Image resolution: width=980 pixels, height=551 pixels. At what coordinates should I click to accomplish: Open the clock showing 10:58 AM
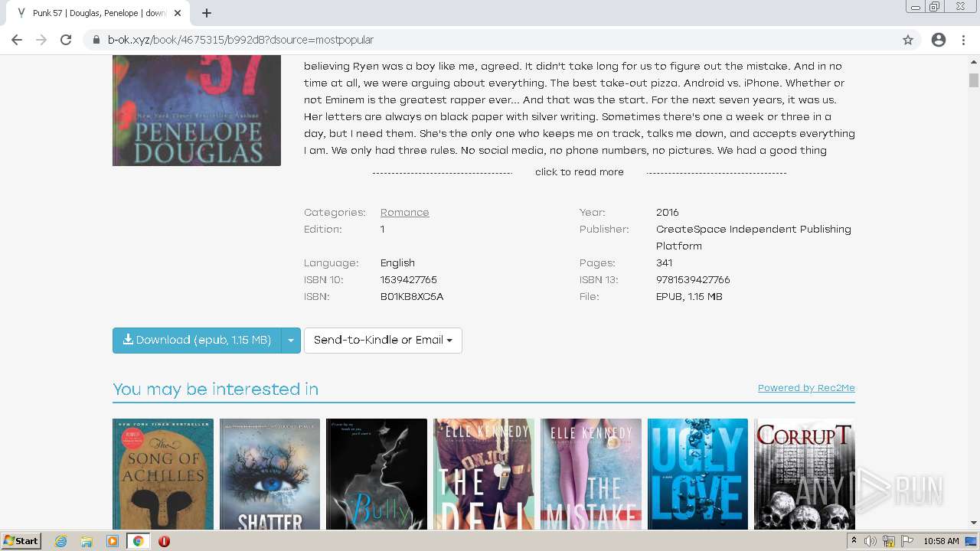(x=942, y=541)
